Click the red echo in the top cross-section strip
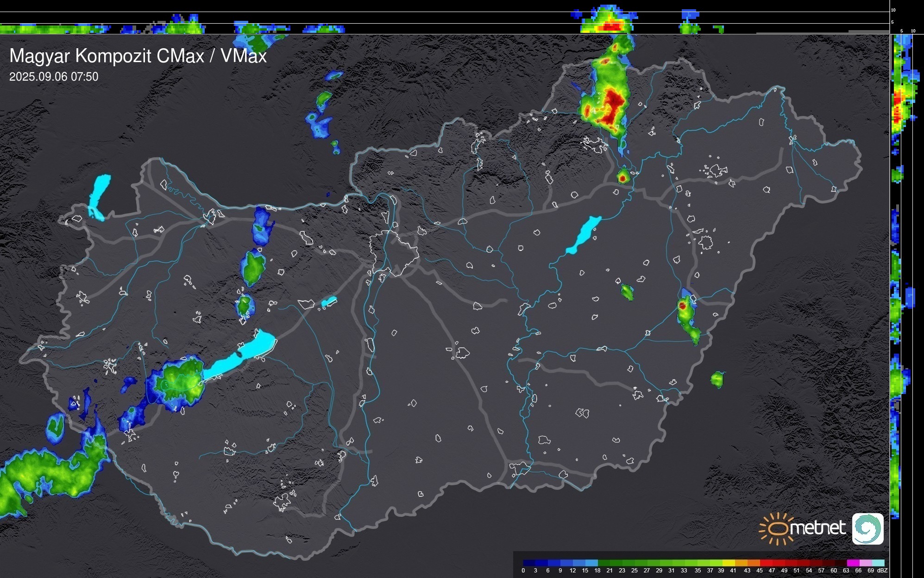Image resolution: width=924 pixels, height=578 pixels. [611, 27]
